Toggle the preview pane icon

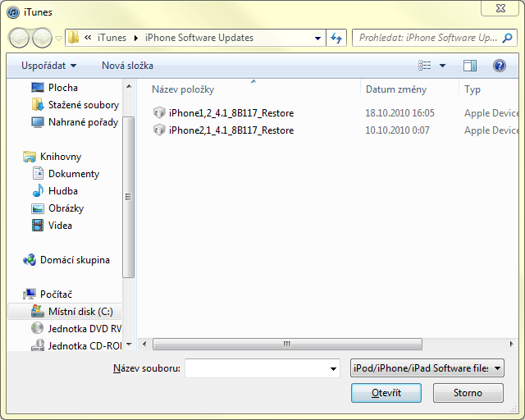pyautogui.click(x=470, y=66)
